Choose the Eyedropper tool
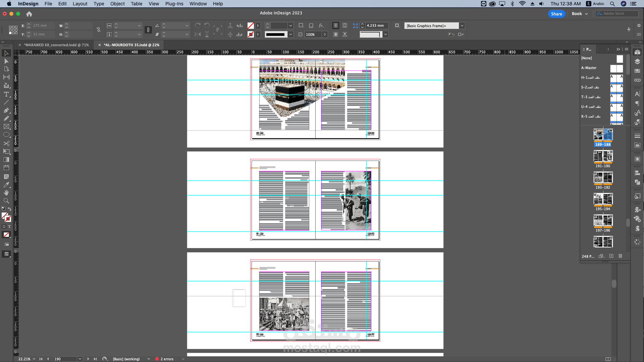This screenshot has height=362, width=644. pos(6,185)
